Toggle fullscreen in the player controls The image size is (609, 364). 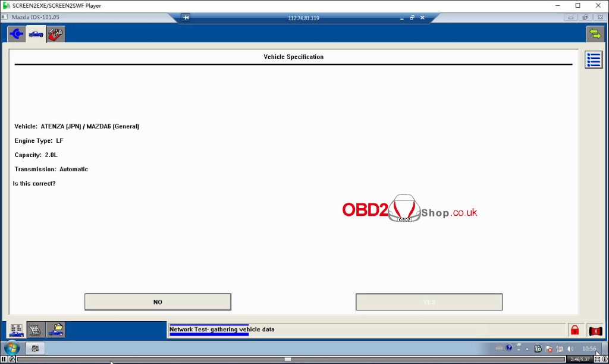(597, 359)
